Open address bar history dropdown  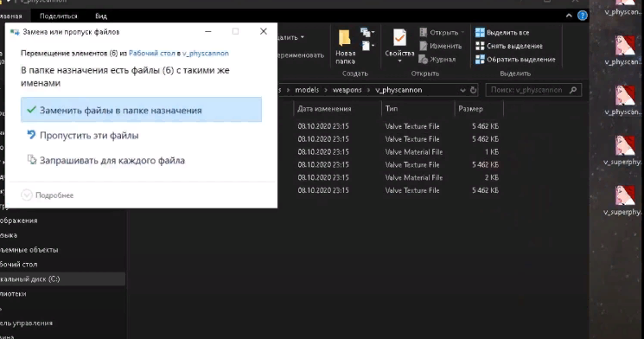pos(462,90)
